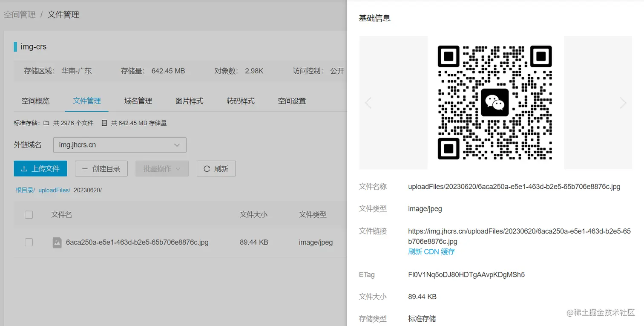Click the 文件大小 column header
644x326 pixels.
pos(253,215)
